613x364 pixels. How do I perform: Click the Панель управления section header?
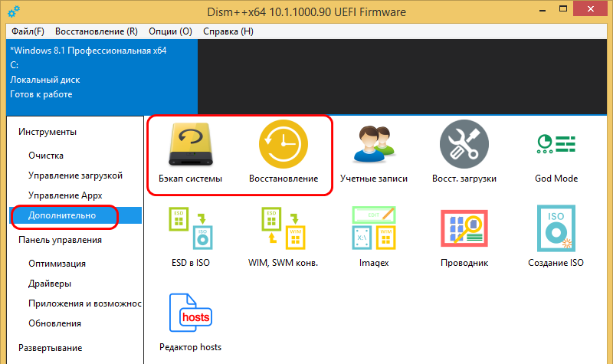60,240
